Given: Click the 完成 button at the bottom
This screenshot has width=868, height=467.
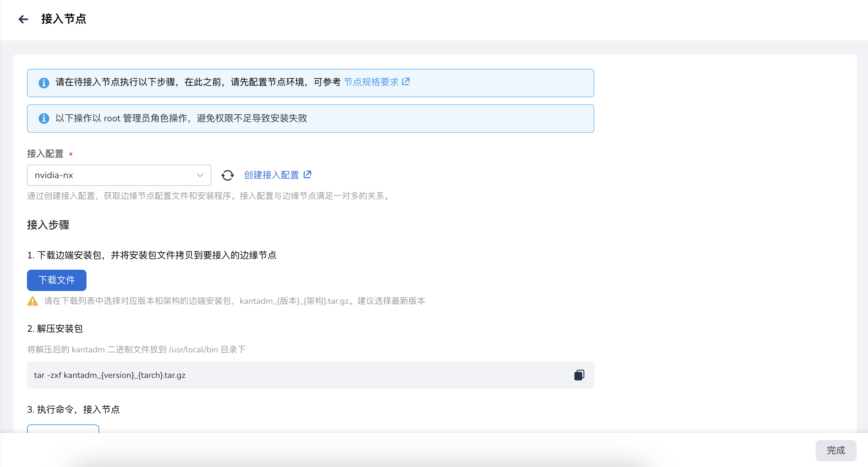Looking at the screenshot, I should click(x=836, y=451).
